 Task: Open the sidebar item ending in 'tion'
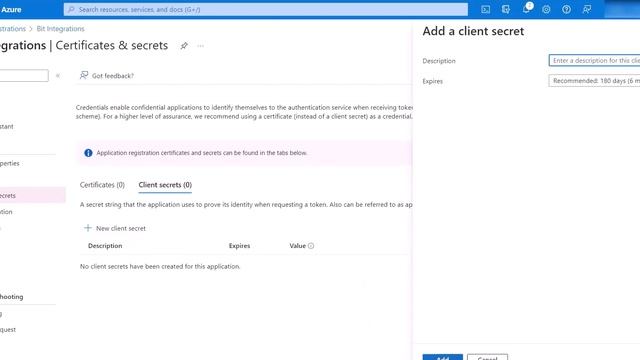(6, 212)
